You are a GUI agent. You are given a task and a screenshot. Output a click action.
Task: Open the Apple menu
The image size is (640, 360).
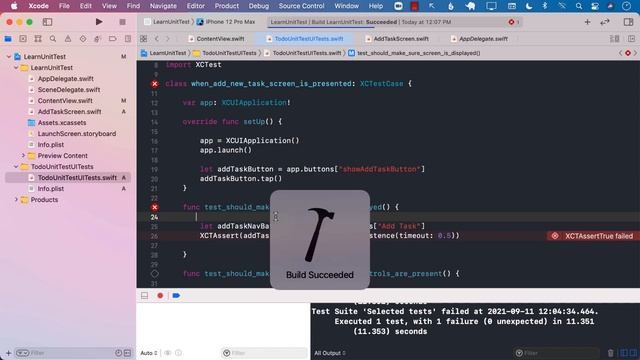[14, 6]
